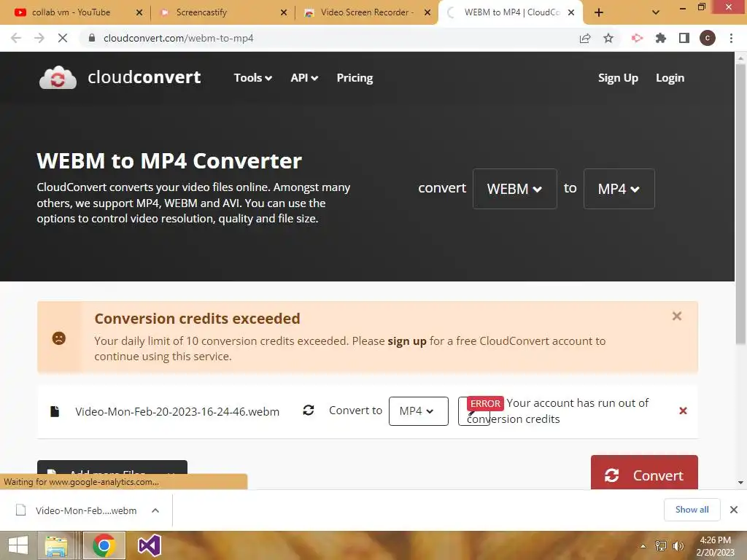
Task: Open a new browser tab
Action: [x=599, y=13]
